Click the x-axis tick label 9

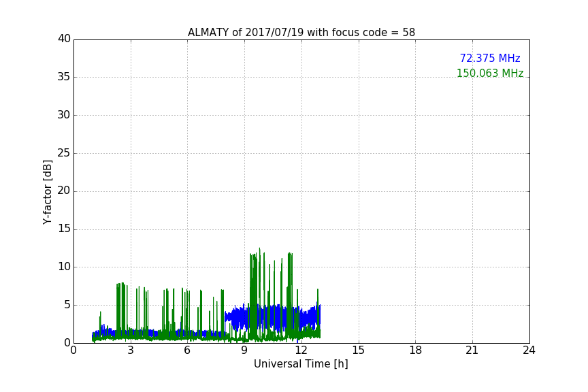point(244,350)
